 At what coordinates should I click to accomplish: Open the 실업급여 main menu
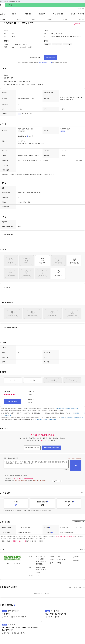(42, 14)
